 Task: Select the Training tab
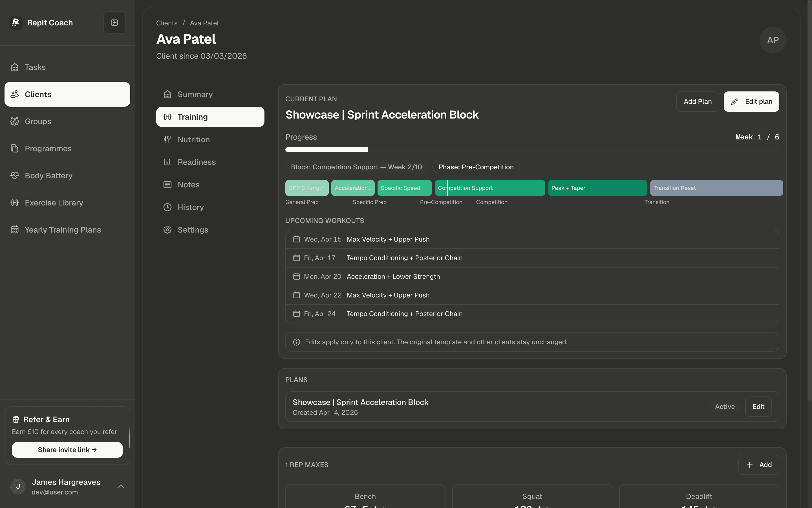210,117
